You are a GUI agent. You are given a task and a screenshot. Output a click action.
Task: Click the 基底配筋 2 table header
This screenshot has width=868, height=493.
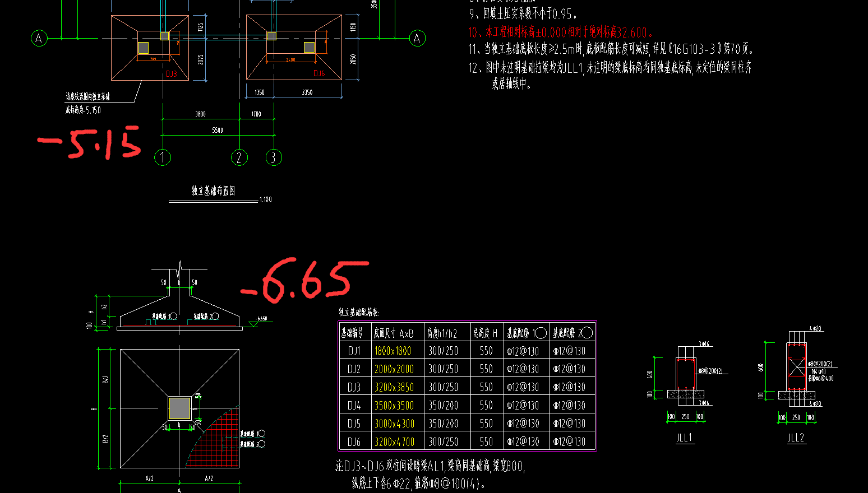tap(572, 333)
